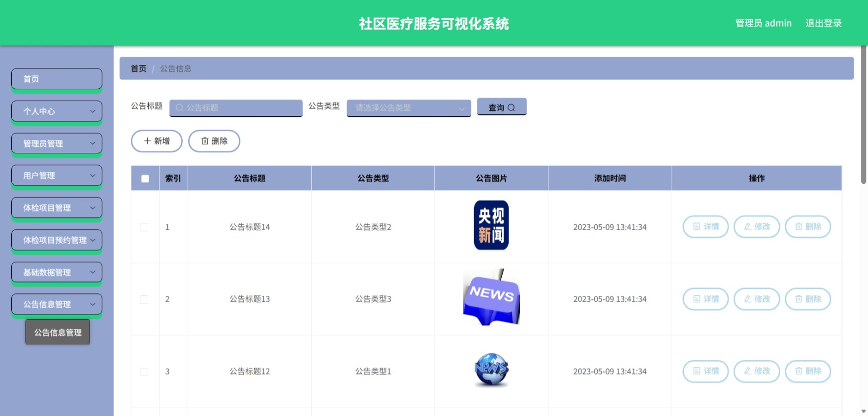The width and height of the screenshot is (868, 416).
Task: Open 详情 for 公告标题13 row
Action: [x=706, y=299]
